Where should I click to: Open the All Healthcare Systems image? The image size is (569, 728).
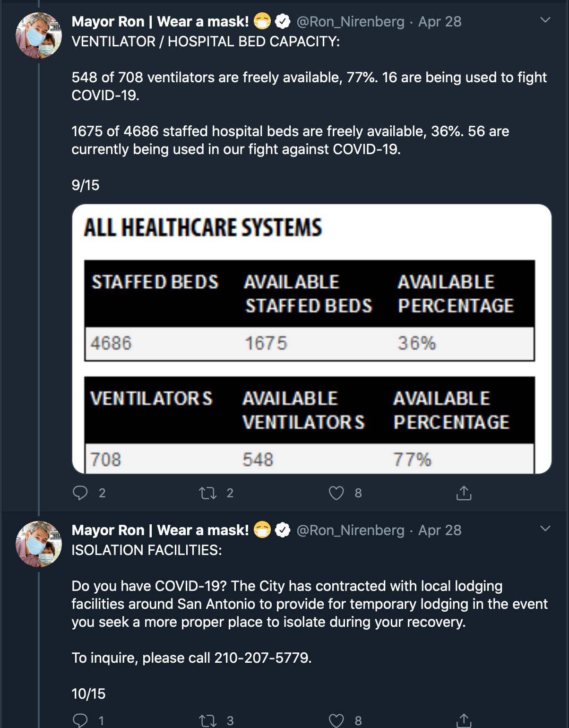click(311, 338)
